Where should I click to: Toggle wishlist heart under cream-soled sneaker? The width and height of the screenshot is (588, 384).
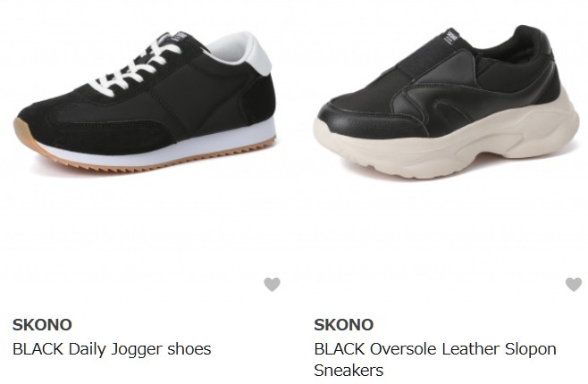tap(574, 284)
